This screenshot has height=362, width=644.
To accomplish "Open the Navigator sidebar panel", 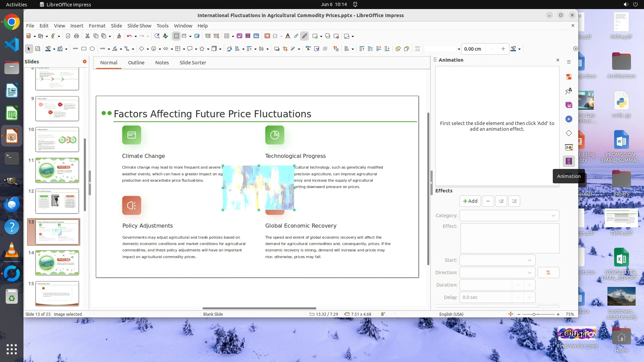I will 569,119.
